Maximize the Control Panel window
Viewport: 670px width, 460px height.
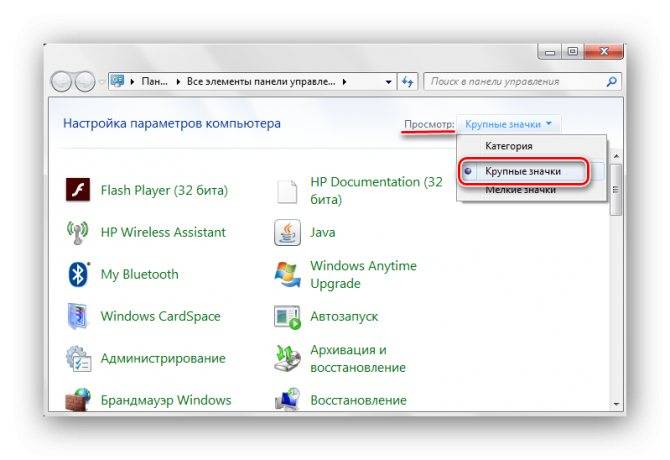click(572, 52)
